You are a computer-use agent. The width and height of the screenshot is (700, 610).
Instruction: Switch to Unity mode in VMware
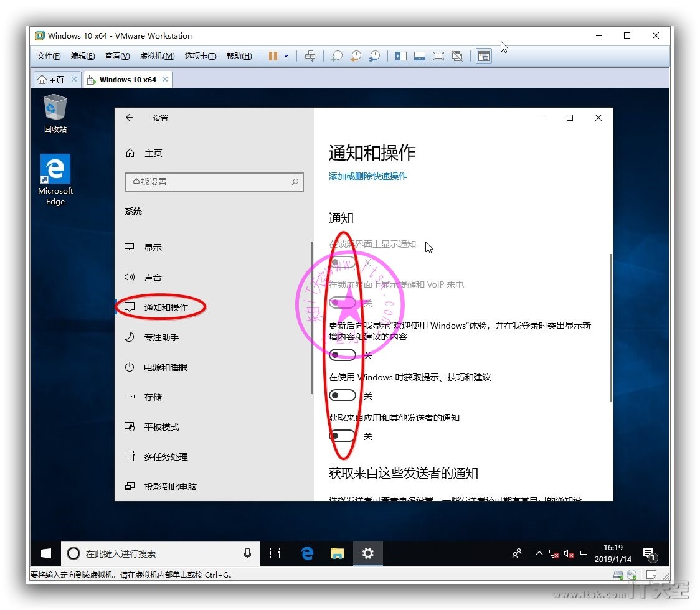[457, 56]
